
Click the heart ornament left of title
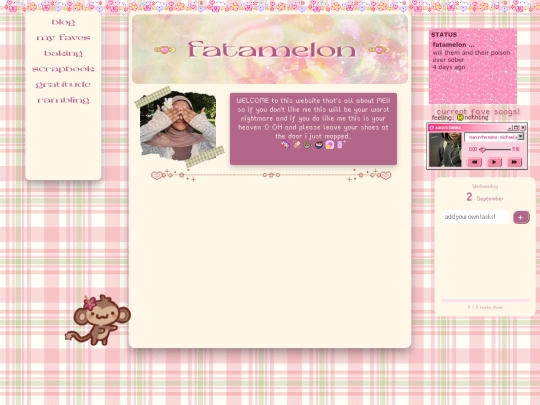pos(165,50)
